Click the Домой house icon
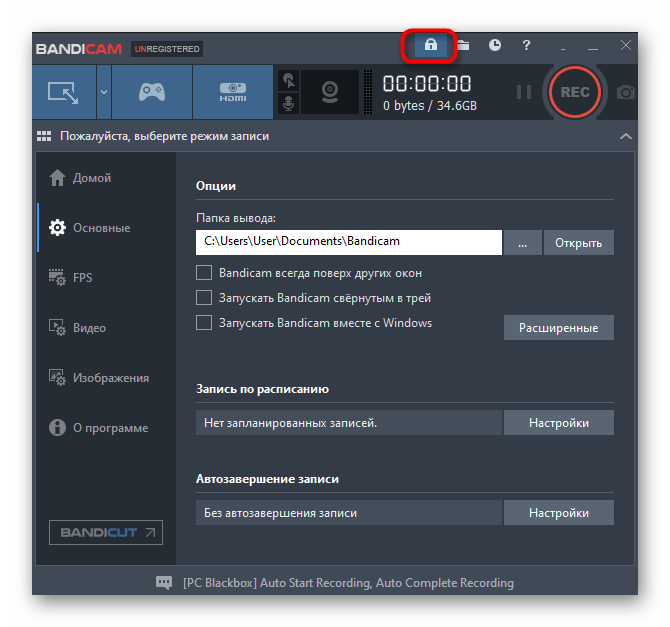The image size is (670, 627). point(57,178)
